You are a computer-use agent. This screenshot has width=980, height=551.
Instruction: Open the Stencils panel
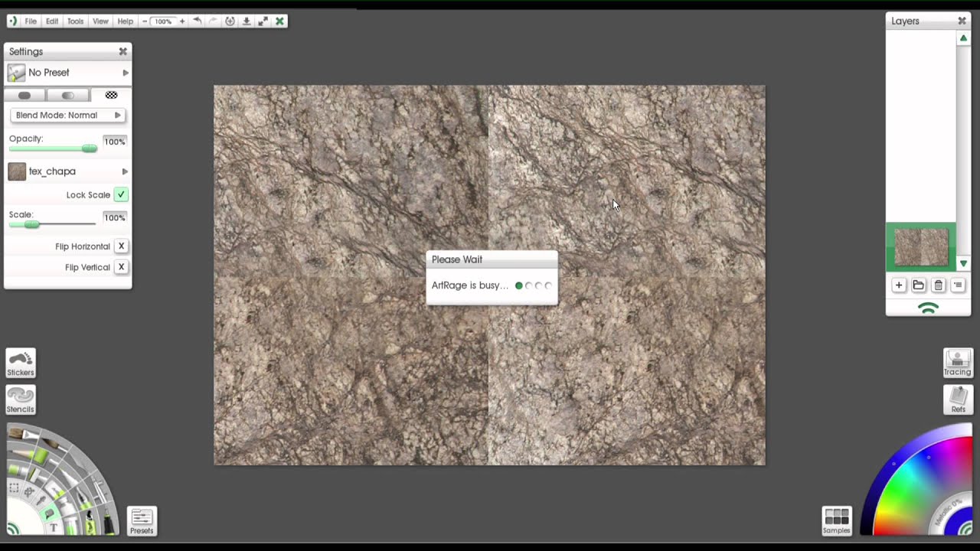(x=21, y=399)
